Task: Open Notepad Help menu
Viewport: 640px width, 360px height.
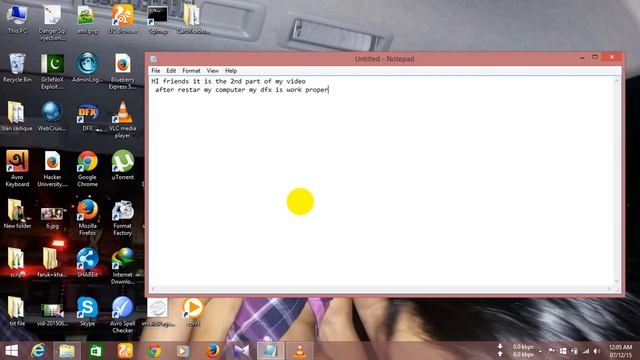Action: [231, 71]
